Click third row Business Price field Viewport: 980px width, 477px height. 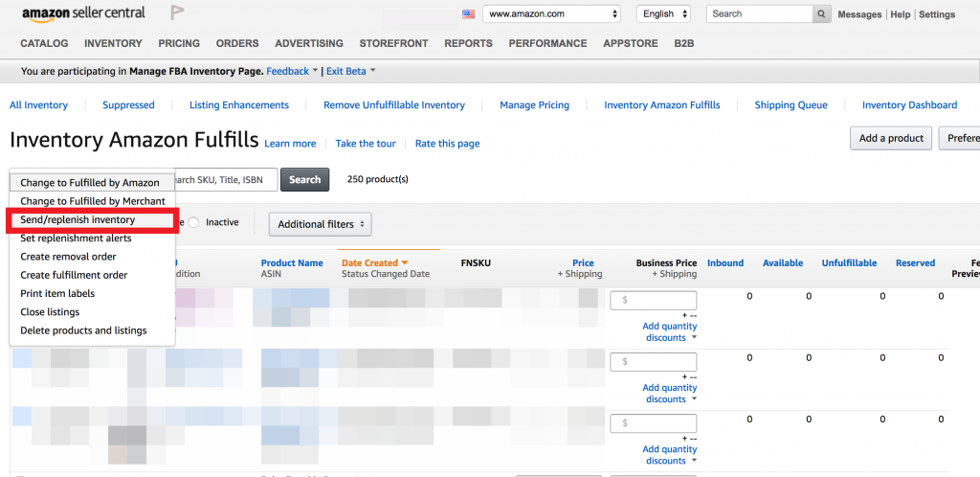653,423
